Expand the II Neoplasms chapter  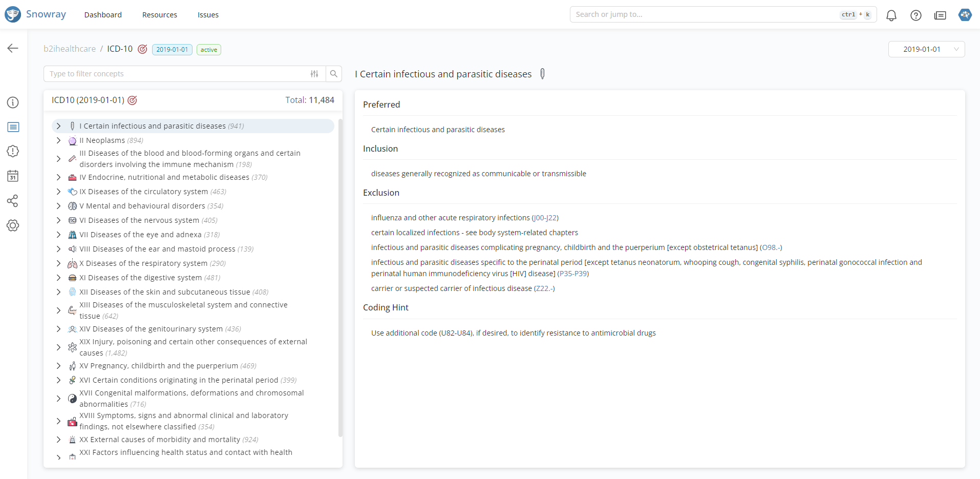point(58,140)
